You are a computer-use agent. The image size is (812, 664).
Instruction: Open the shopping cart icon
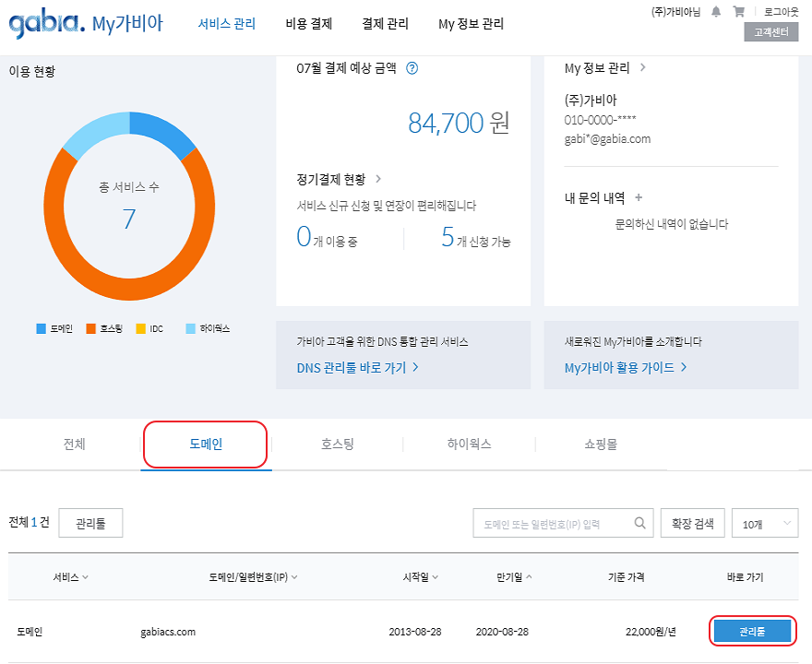[739, 11]
